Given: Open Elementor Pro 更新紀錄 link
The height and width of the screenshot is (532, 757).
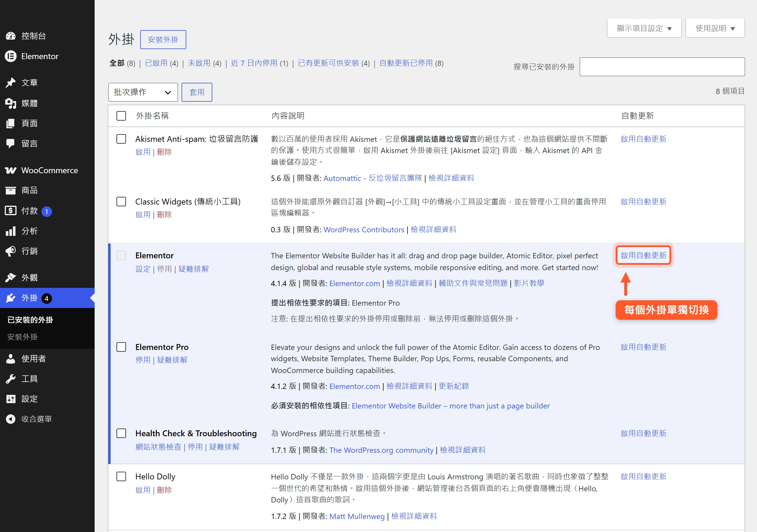Looking at the screenshot, I should pos(454,386).
